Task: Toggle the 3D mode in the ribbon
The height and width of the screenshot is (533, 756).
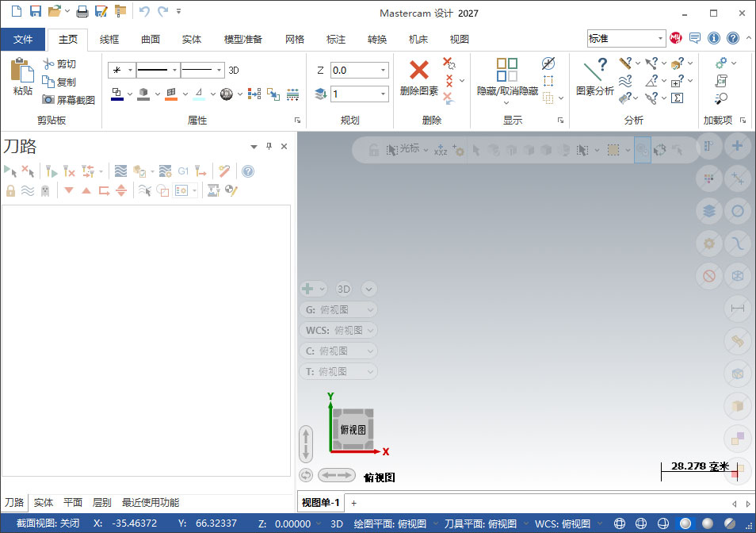Action: pos(234,71)
